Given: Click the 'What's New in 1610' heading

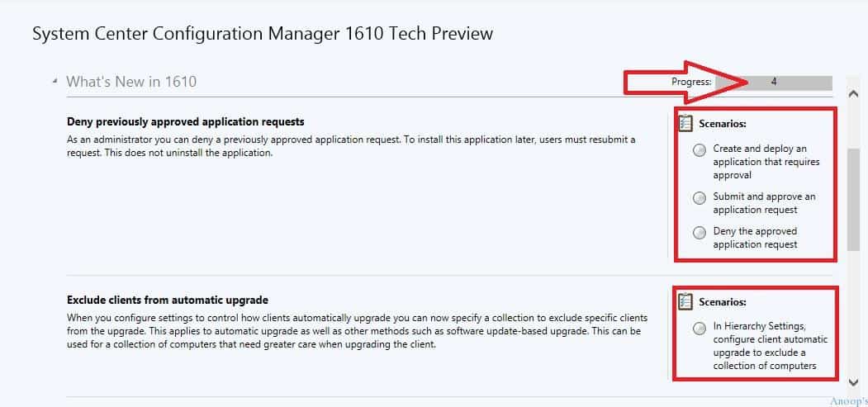Looking at the screenshot, I should 131,82.
